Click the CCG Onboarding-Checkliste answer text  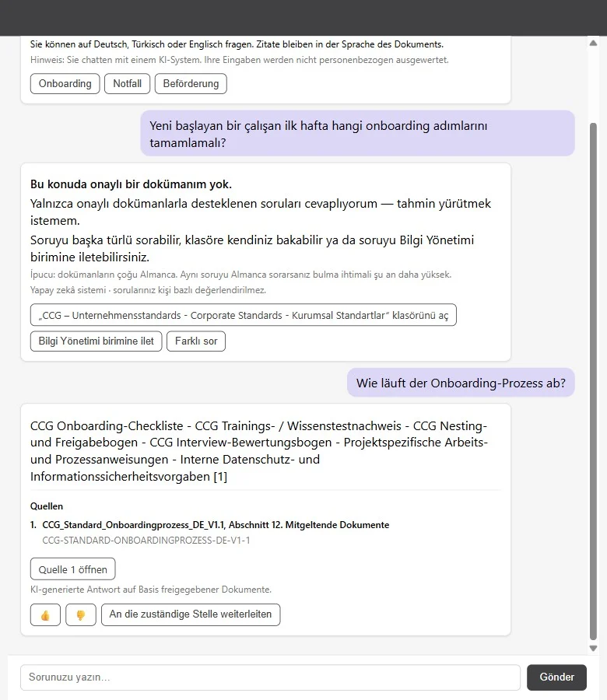(x=259, y=451)
